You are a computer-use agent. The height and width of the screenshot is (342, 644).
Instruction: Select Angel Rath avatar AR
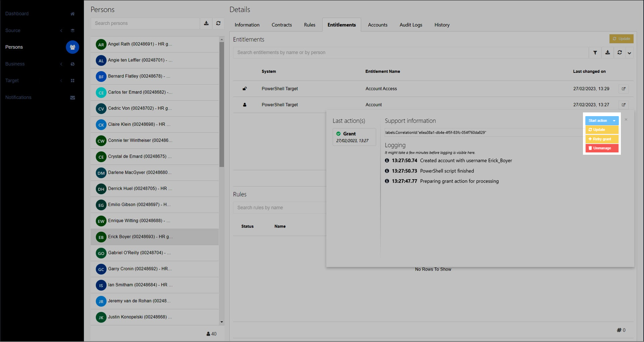(101, 44)
